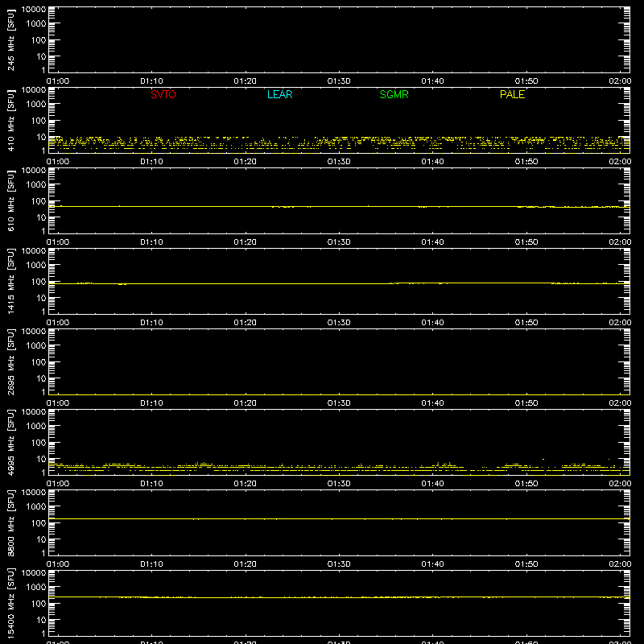Select the 245 MHz [SFU] axis title
The image size is (644, 644).
[10, 40]
